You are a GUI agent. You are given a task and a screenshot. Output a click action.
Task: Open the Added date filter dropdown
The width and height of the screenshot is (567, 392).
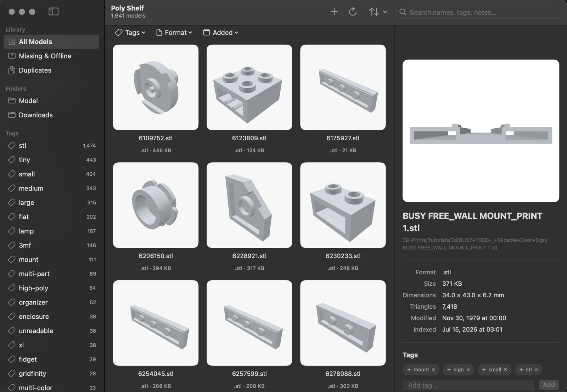click(221, 33)
